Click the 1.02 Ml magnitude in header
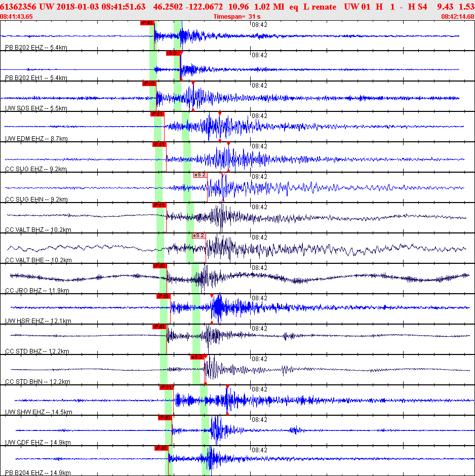The height and width of the screenshot is (476, 475). 269,7
